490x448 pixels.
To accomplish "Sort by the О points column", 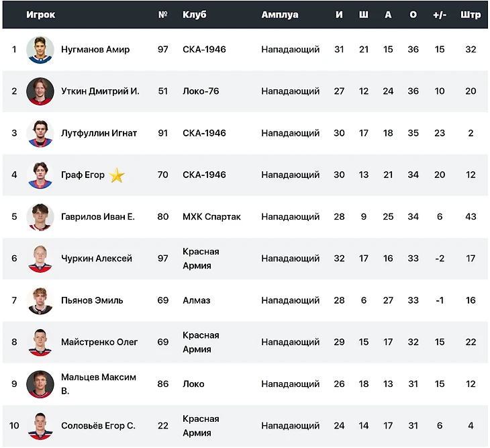I will [413, 15].
